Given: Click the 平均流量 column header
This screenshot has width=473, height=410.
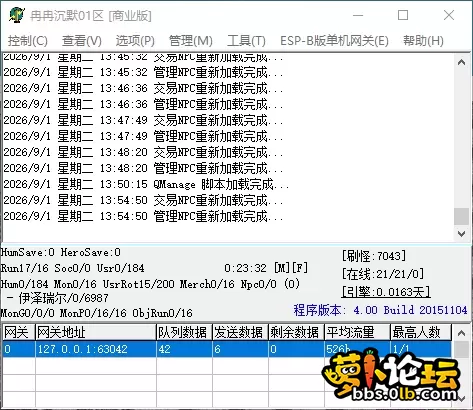Looking at the screenshot, I should click(357, 332).
